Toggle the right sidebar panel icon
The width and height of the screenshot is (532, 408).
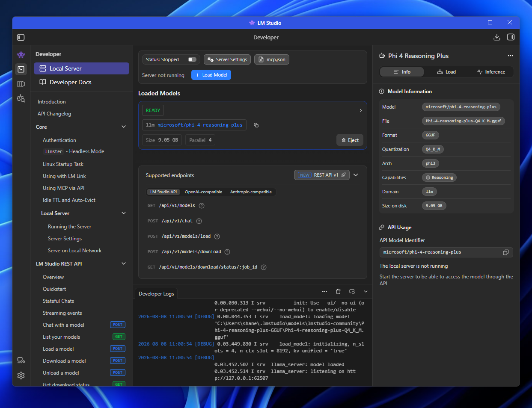(511, 37)
